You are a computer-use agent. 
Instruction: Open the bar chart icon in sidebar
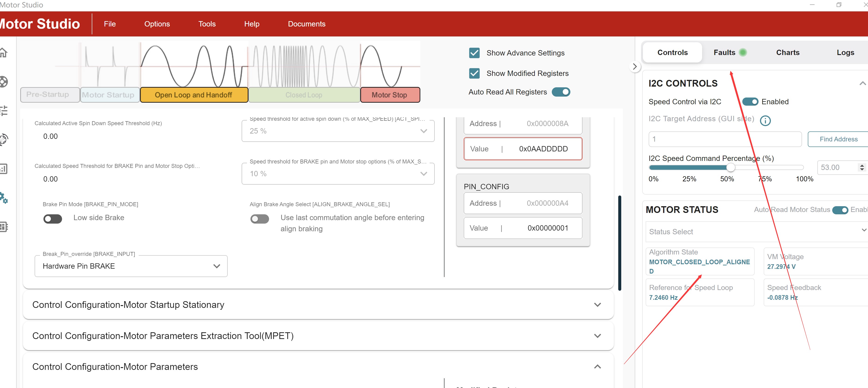[x=3, y=169]
